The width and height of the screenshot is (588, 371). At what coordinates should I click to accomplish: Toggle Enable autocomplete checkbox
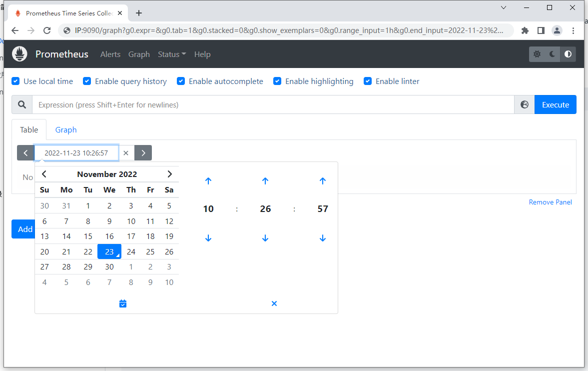tap(181, 81)
